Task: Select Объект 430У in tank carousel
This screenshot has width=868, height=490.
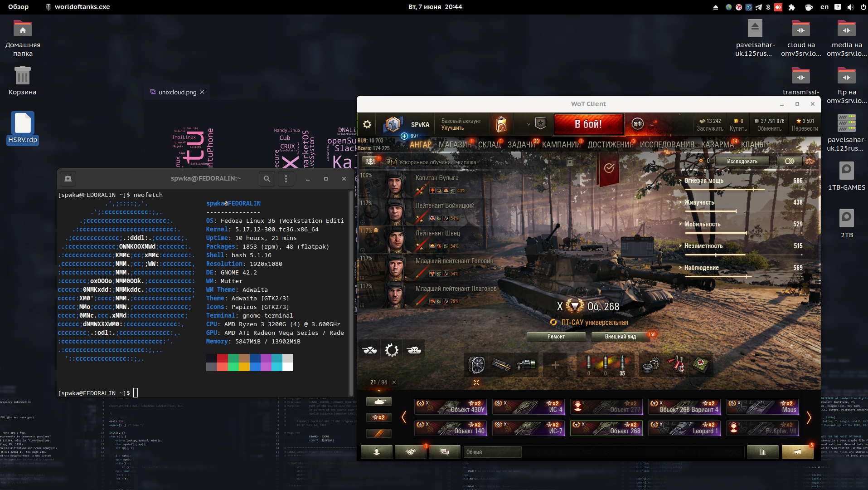Action: [451, 407]
